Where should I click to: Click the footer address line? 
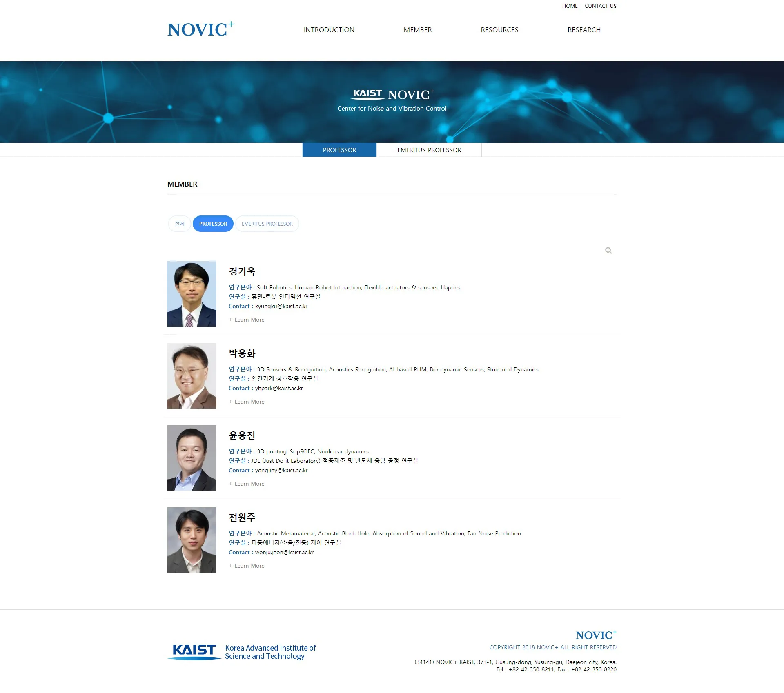(515, 662)
